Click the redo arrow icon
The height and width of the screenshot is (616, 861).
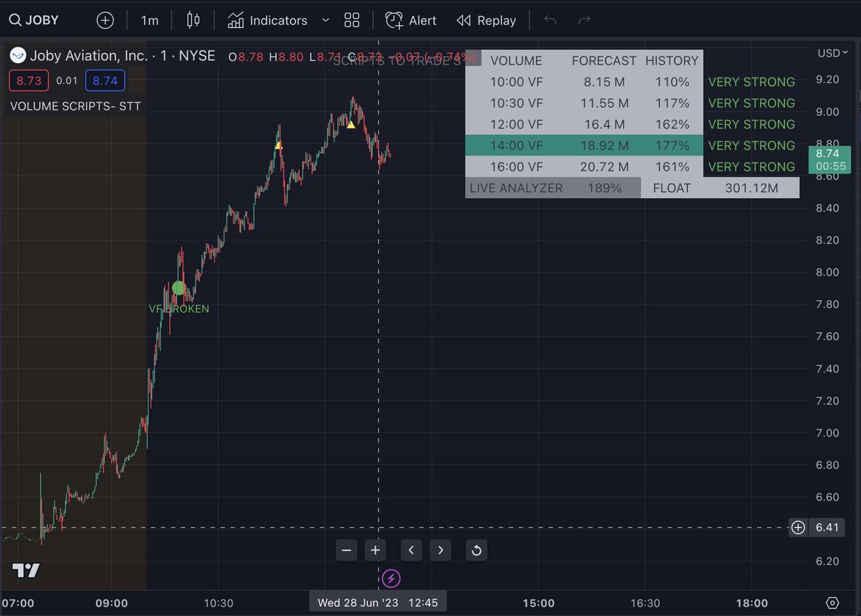583,20
